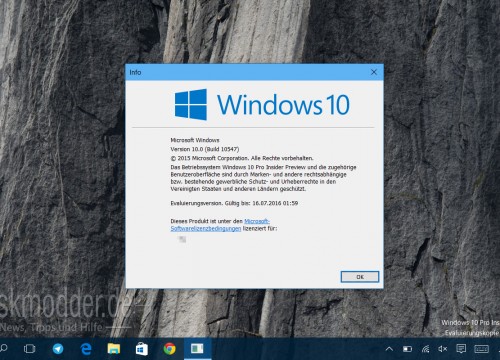This screenshot has height=360, width=500.
Task: Expand the hidden system tray icons chevron
Action: coord(389,349)
